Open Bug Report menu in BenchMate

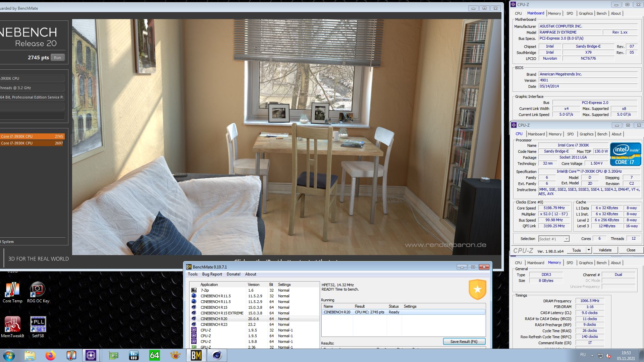pos(212,274)
